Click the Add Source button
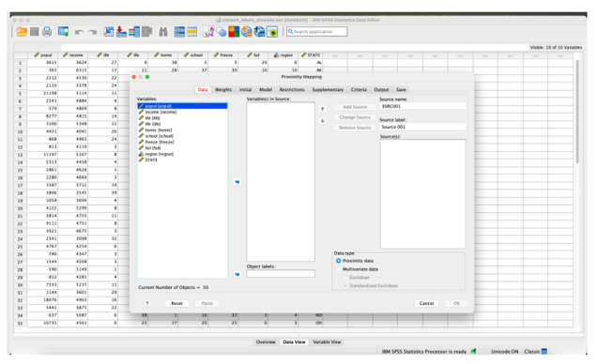The width and height of the screenshot is (597, 364). (355, 107)
